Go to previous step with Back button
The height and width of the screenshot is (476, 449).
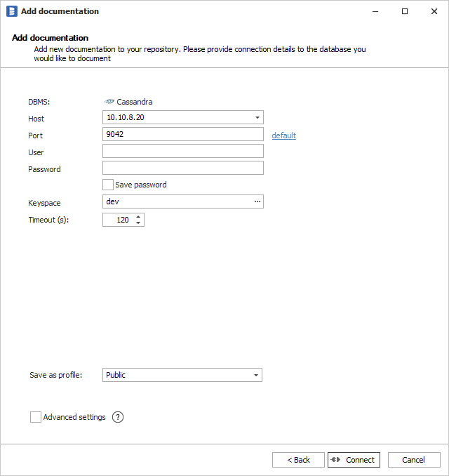click(298, 460)
